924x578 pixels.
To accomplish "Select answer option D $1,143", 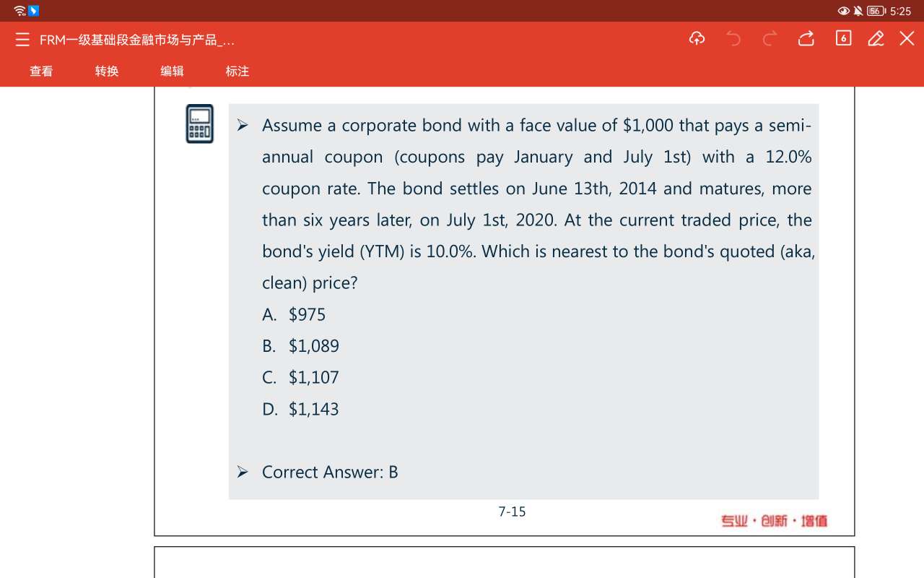I will tap(301, 409).
